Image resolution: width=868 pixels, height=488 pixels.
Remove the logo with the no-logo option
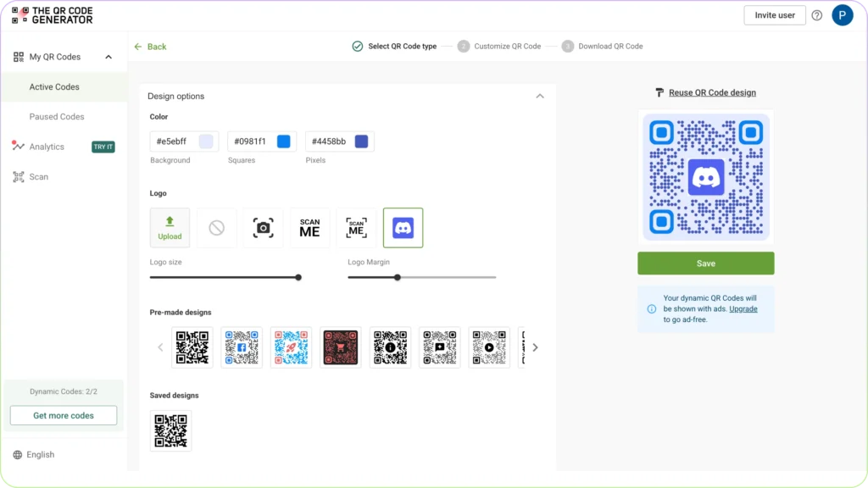216,227
